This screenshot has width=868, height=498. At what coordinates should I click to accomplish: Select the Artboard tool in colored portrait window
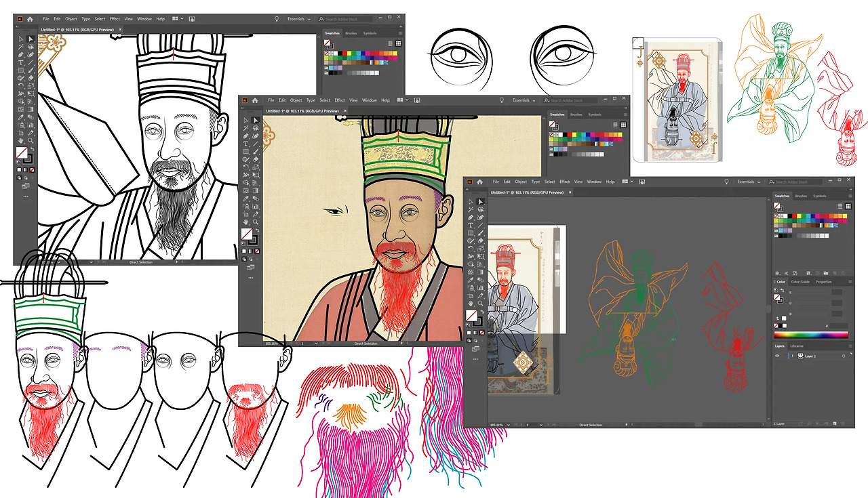[245, 214]
